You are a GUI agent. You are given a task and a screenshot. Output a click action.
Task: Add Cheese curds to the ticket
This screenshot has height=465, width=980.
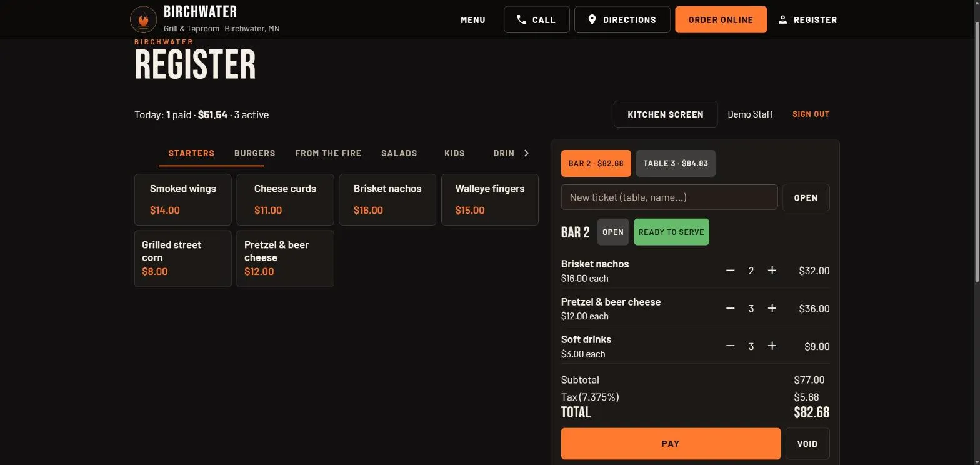(285, 199)
